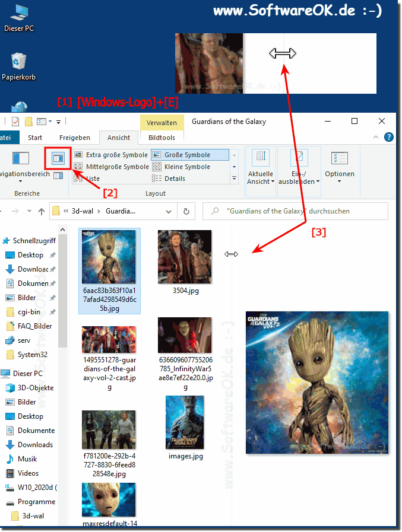The image size is (402, 532).
Task: Switch to the Start ribbon tab
Action: 35,138
